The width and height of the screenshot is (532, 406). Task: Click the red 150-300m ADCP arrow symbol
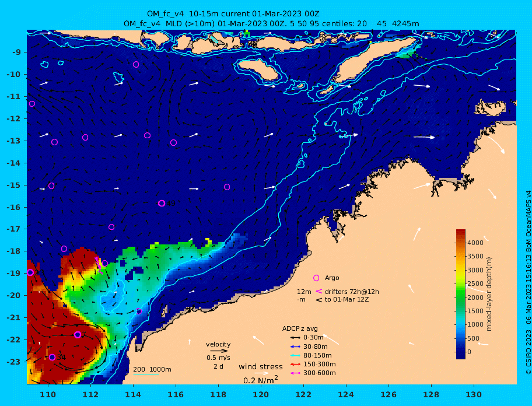295,364
